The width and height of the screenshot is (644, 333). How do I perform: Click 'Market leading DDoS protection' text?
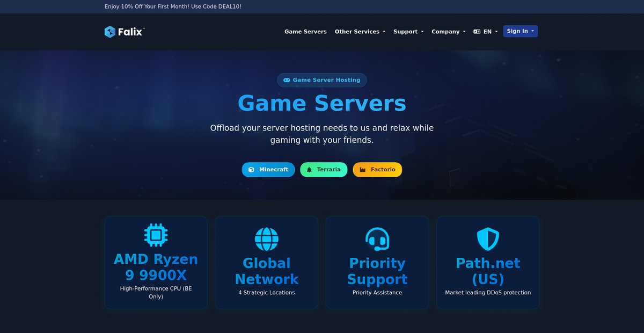[488, 293]
